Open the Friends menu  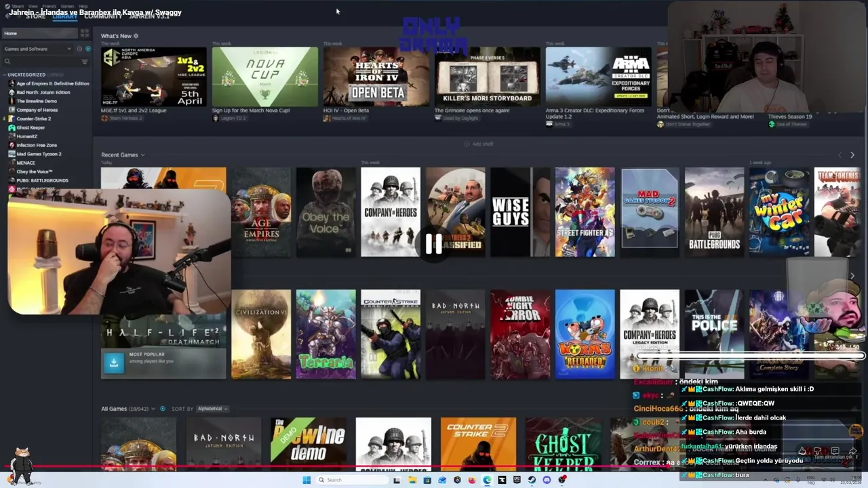pyautogui.click(x=50, y=6)
